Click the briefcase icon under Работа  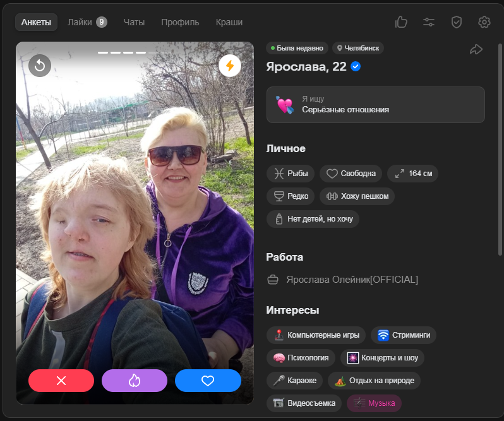[273, 280]
